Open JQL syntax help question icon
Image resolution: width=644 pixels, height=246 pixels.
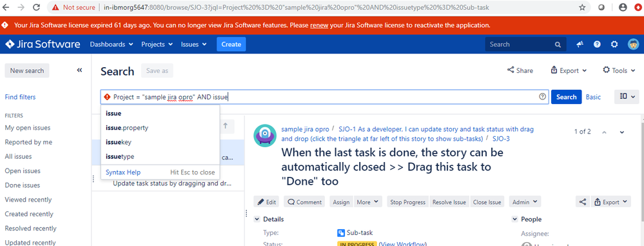point(542,97)
